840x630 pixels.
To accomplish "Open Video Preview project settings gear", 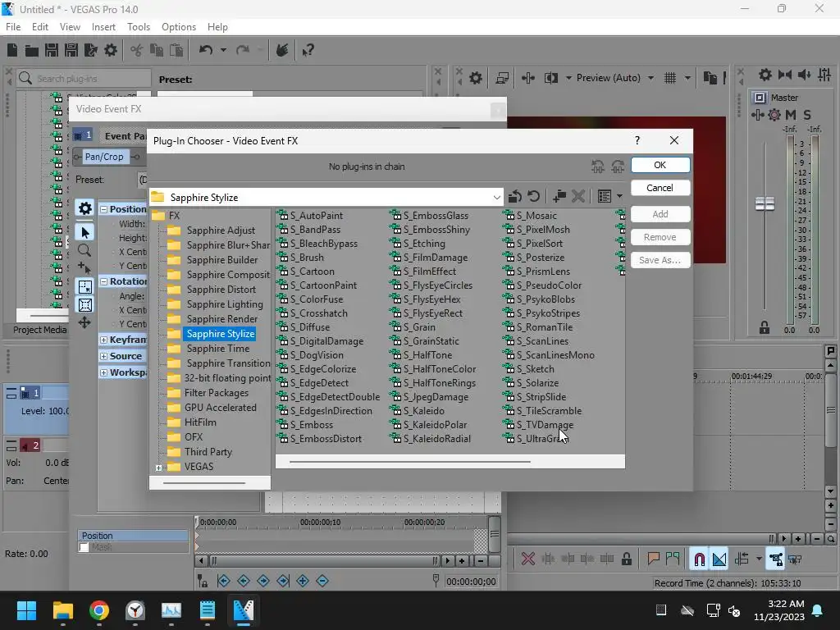I will 475,78.
